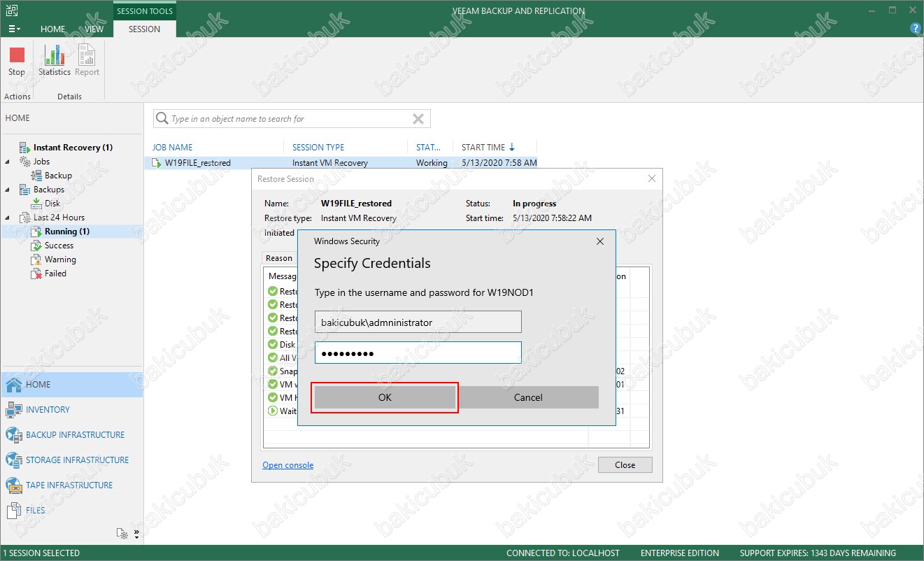Screen dimensions: 924x561
Task: Switch to the HOME ribbon tab
Action: (52, 29)
